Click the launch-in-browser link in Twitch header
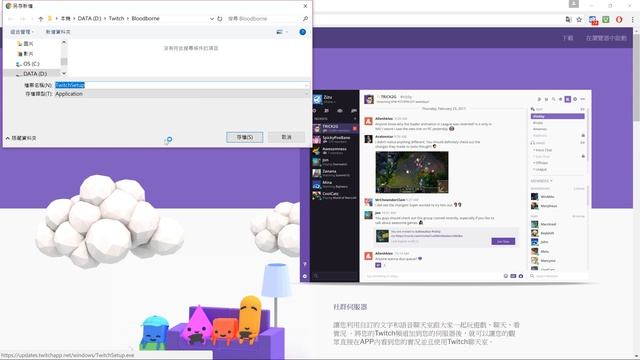This screenshot has width=640, height=360. pos(606,38)
